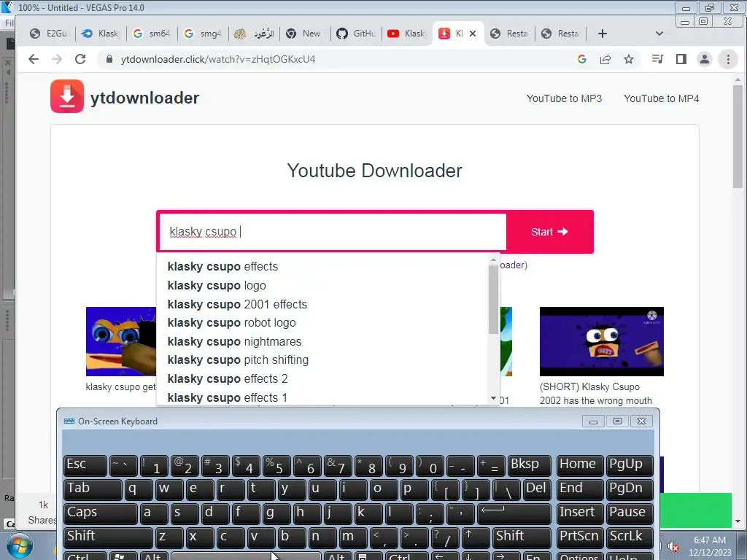Open the SHORT Klasky Csupo 2002 thumbnail
Viewport: 747px width, 560px height.
click(x=602, y=341)
